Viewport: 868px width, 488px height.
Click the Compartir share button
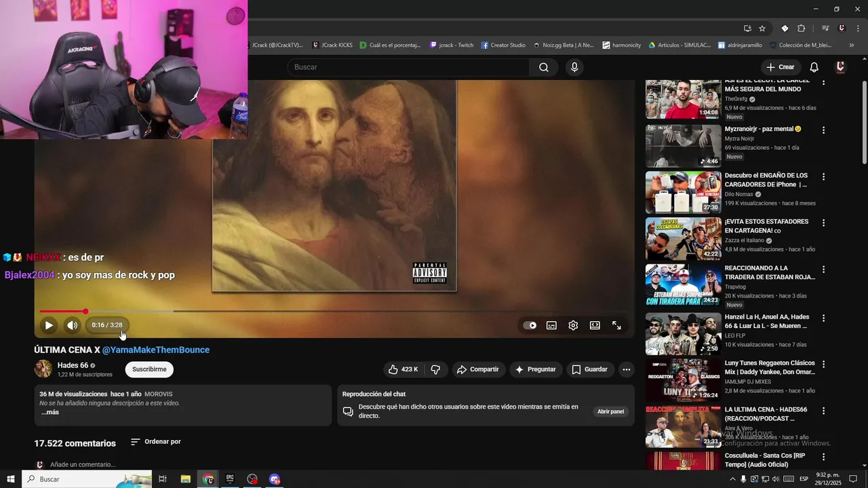pos(478,369)
